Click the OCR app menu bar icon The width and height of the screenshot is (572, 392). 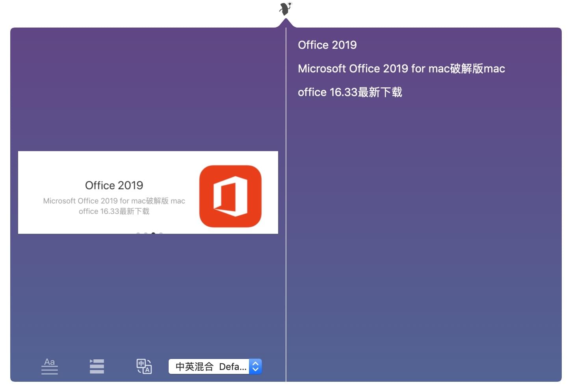tap(286, 9)
